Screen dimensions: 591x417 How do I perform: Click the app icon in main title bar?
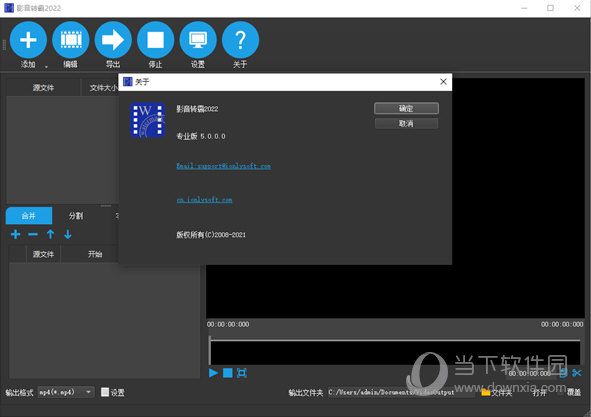[x=9, y=8]
